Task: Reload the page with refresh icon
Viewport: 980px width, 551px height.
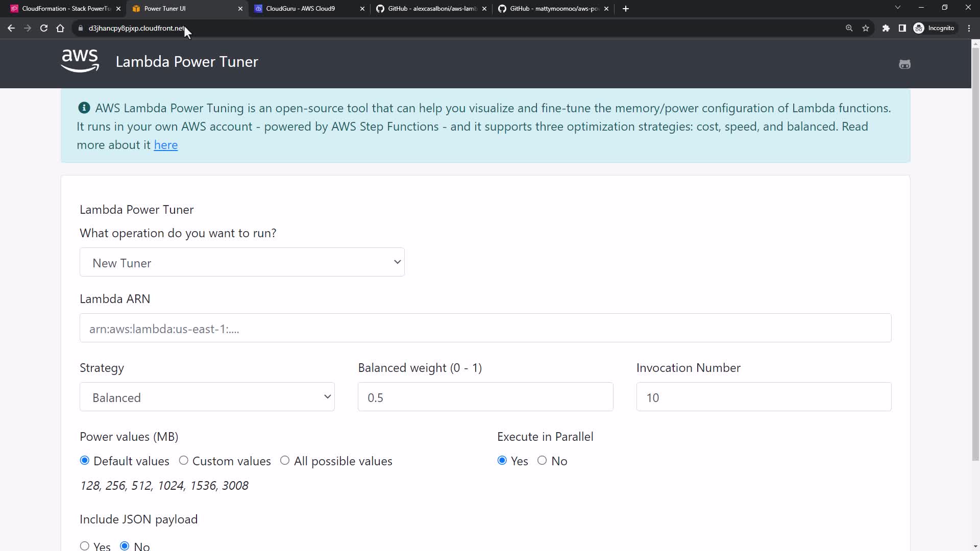Action: pyautogui.click(x=44, y=28)
